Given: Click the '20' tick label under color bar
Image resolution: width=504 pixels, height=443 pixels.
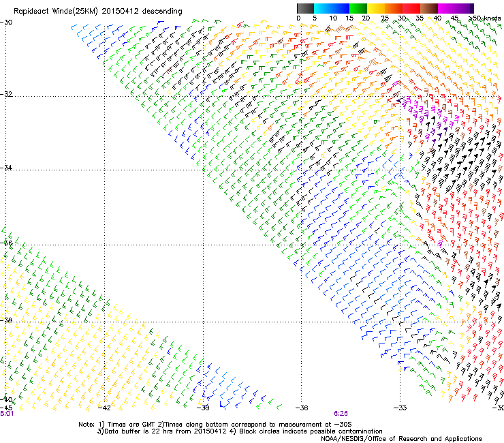Looking at the screenshot, I should pyautogui.click(x=366, y=18).
